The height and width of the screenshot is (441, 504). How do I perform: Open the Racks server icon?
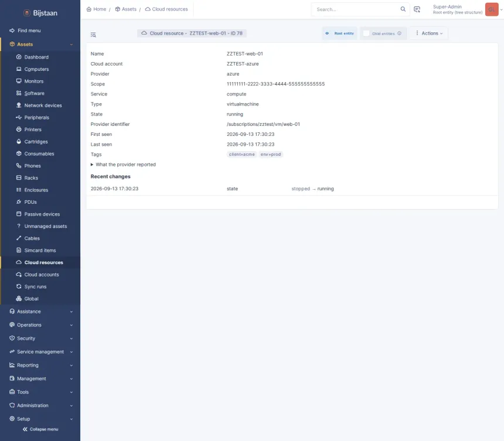[x=19, y=177]
